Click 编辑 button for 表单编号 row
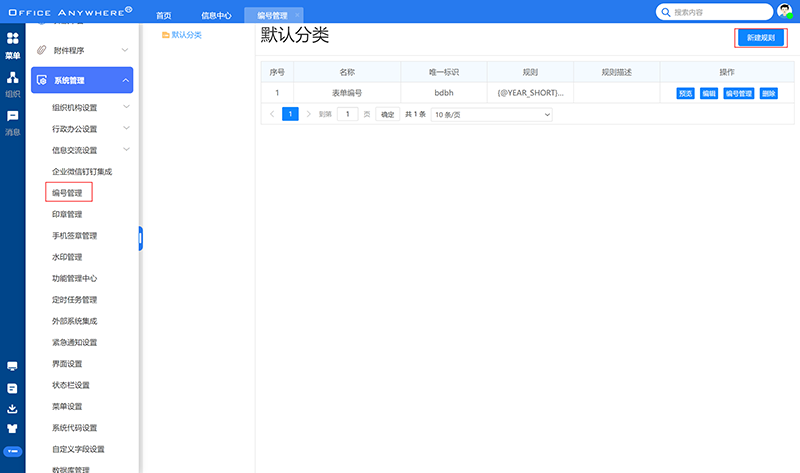The height and width of the screenshot is (473, 800). pos(709,93)
